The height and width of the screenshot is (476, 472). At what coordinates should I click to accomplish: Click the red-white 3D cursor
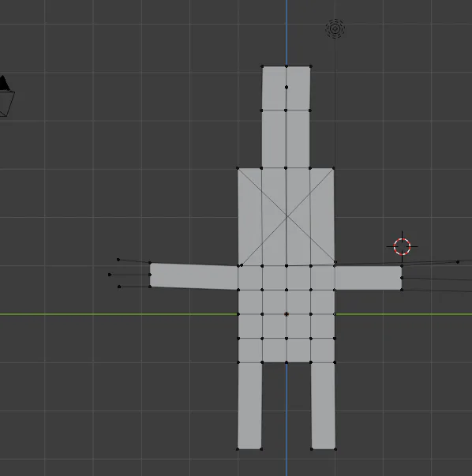(403, 246)
